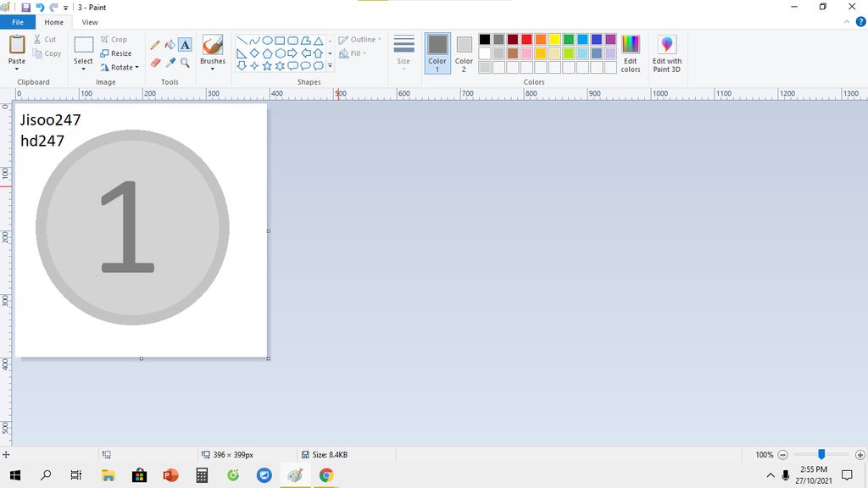Open the Size line thickness menu
Viewport: 868px width, 488px height.
tap(403, 52)
